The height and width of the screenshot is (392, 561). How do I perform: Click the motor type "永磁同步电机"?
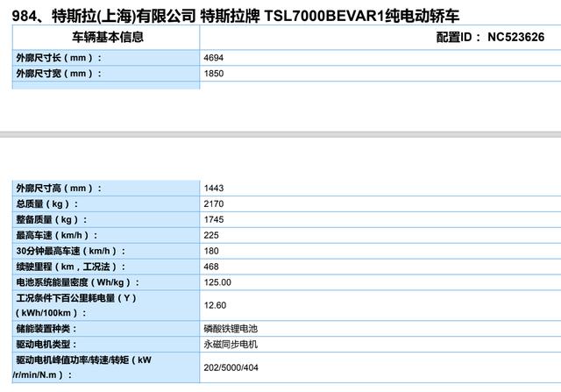[x=231, y=344]
